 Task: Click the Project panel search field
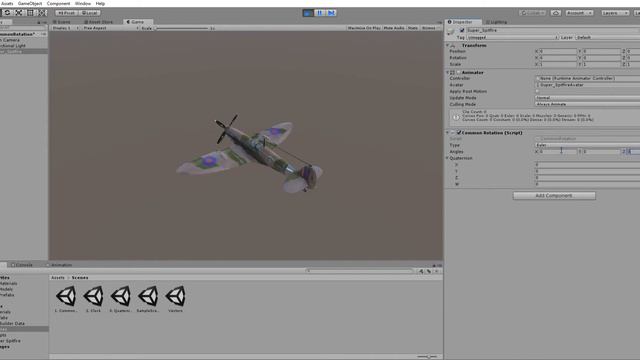(x=360, y=271)
